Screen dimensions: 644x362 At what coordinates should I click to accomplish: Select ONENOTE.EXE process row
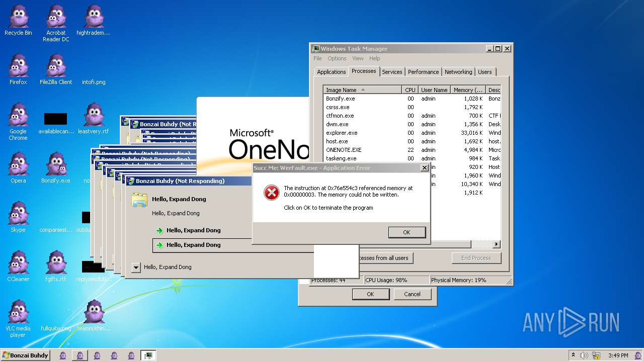pyautogui.click(x=412, y=150)
